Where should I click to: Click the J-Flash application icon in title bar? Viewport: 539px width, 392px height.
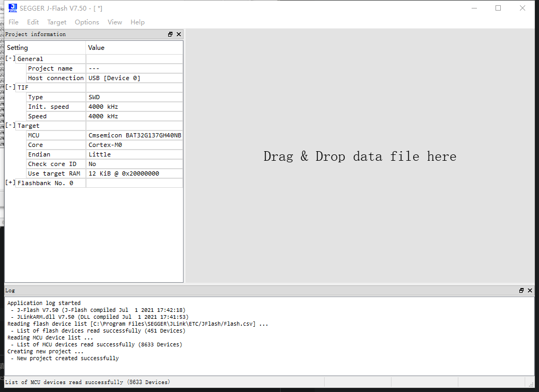13,8
